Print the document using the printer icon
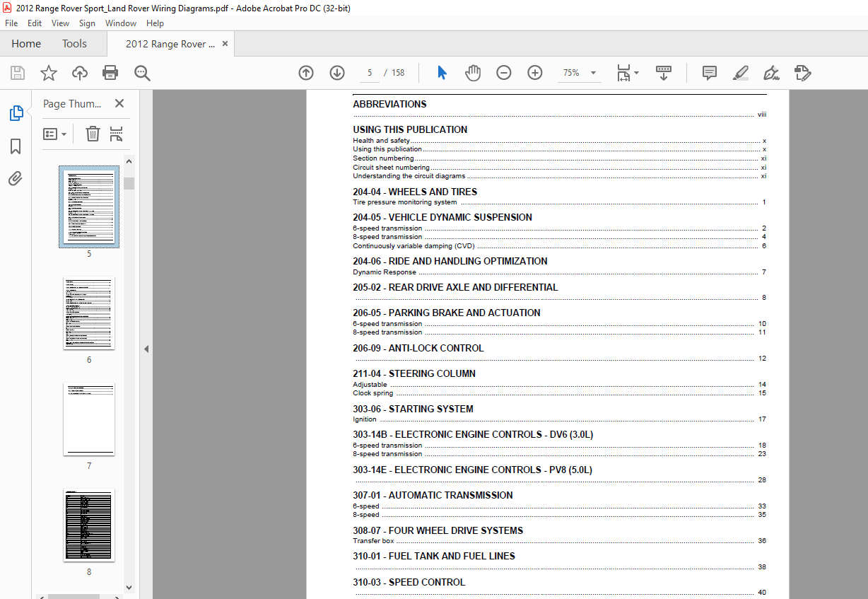The image size is (868, 599). (110, 73)
